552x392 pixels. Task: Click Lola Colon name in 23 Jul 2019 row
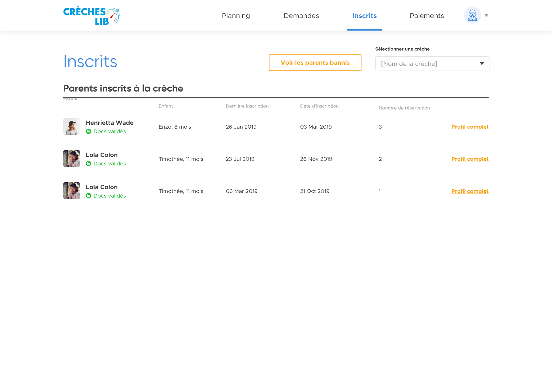[x=102, y=155]
